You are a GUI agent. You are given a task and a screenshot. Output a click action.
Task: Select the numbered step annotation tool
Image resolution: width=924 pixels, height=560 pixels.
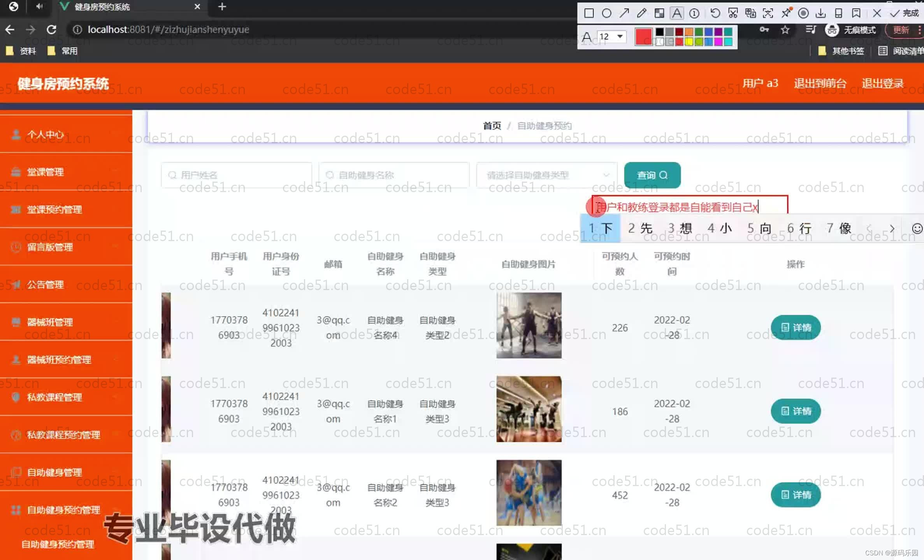[694, 13]
